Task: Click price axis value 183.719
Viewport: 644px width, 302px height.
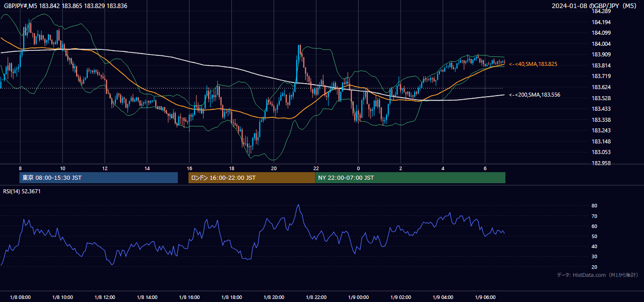Action: tap(601, 76)
